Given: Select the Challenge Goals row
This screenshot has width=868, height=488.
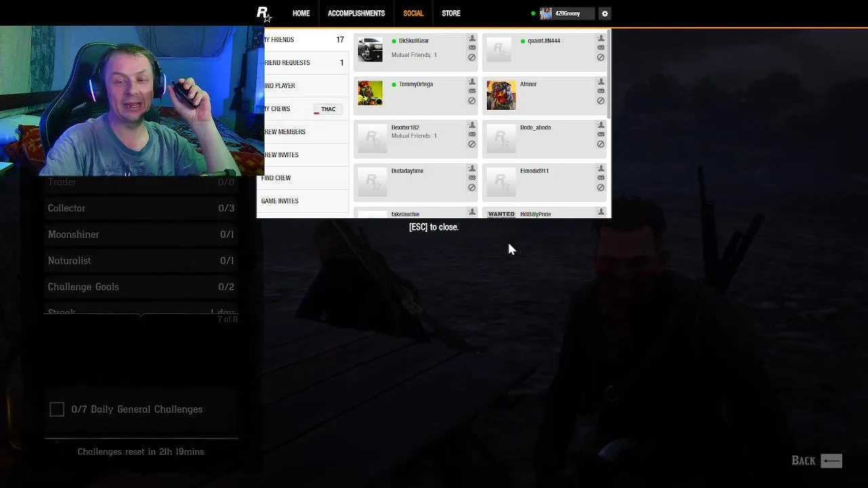Looking at the screenshot, I should [141, 287].
